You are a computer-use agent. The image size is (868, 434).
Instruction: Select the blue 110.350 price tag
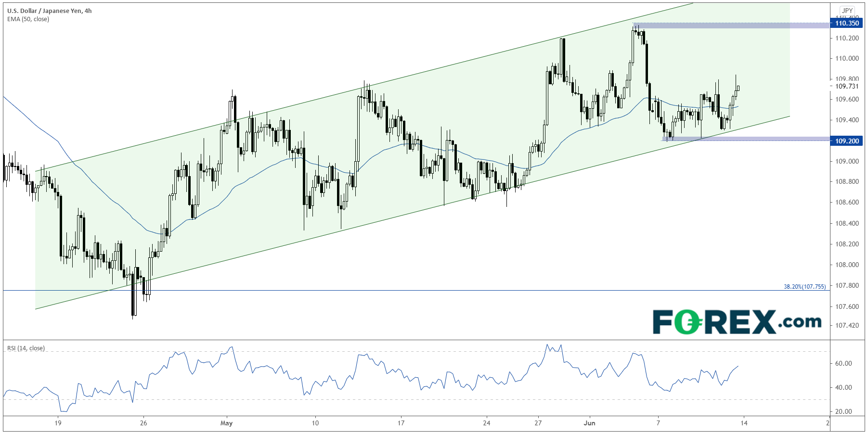(847, 23)
